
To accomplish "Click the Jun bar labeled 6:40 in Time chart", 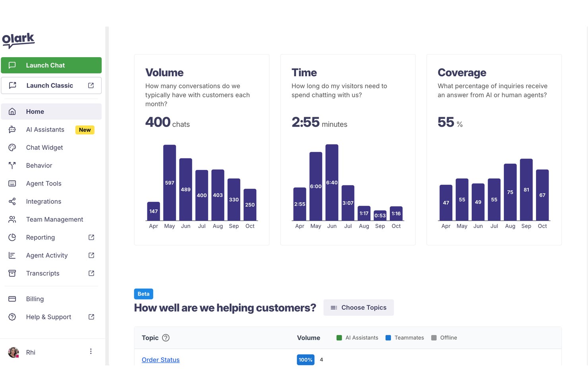I will (332, 182).
